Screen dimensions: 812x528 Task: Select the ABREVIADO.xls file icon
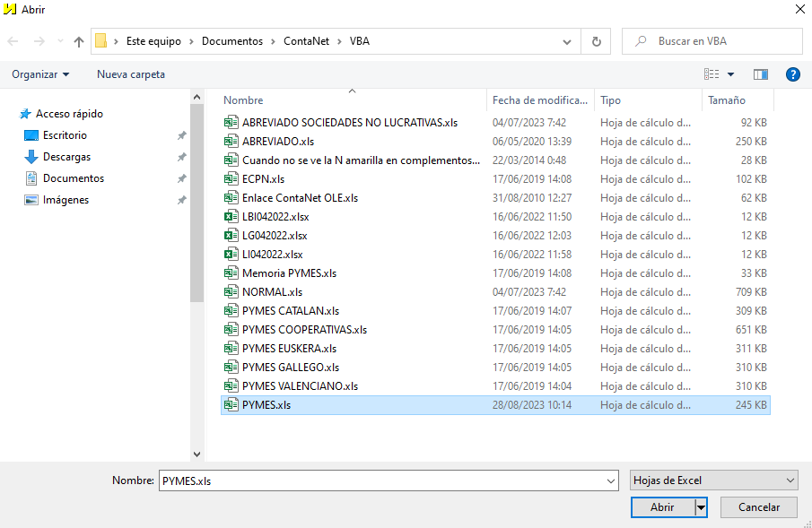[x=231, y=142]
